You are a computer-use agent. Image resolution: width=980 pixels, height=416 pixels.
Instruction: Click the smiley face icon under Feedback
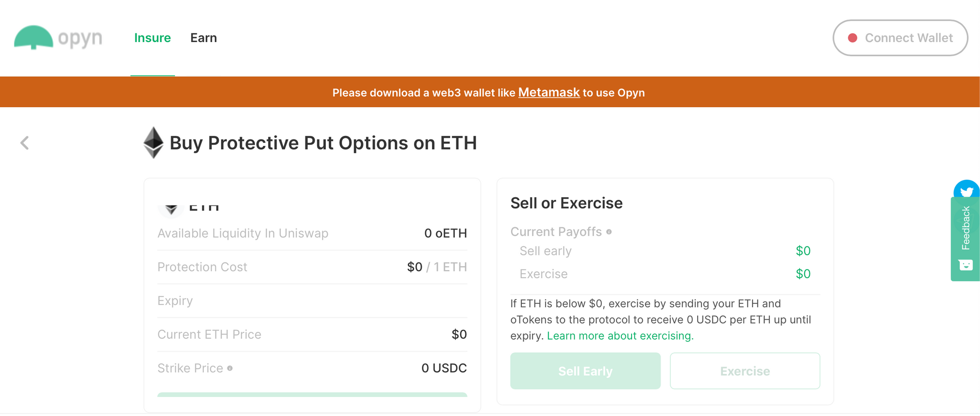(965, 265)
